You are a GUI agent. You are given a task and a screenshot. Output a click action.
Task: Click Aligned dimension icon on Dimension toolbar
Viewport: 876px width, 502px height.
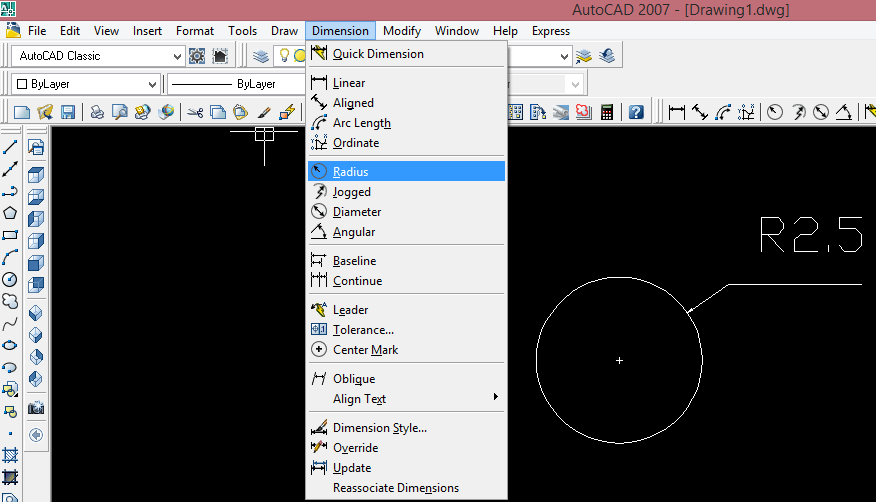(x=700, y=112)
